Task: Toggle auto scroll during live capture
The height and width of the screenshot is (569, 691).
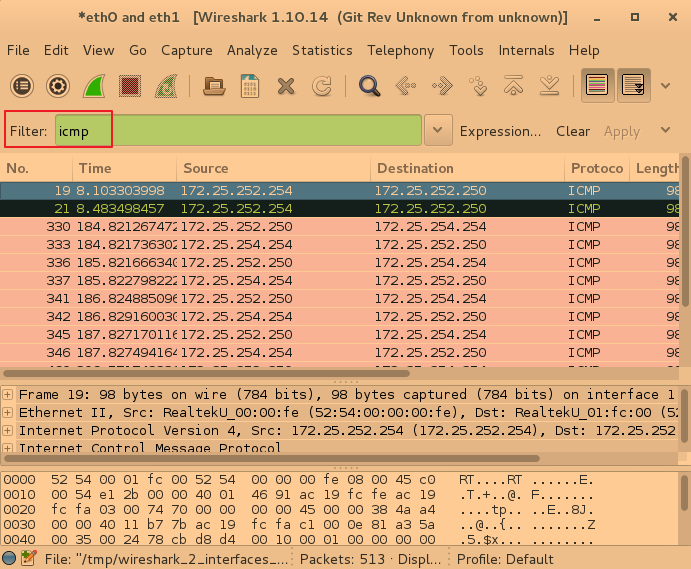Action: pyautogui.click(x=633, y=86)
